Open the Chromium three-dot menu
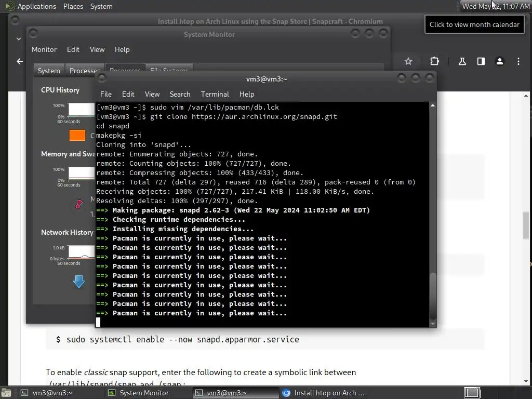532x399 pixels. point(518,61)
